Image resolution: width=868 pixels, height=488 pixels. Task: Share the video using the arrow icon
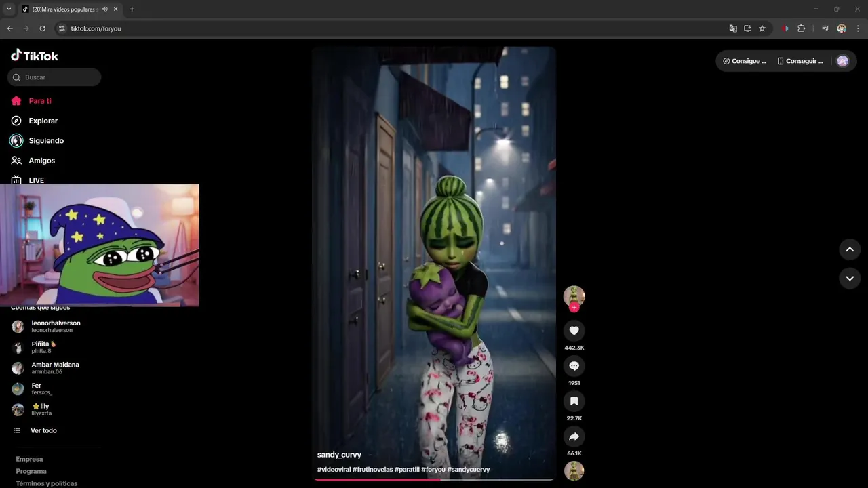tap(574, 436)
